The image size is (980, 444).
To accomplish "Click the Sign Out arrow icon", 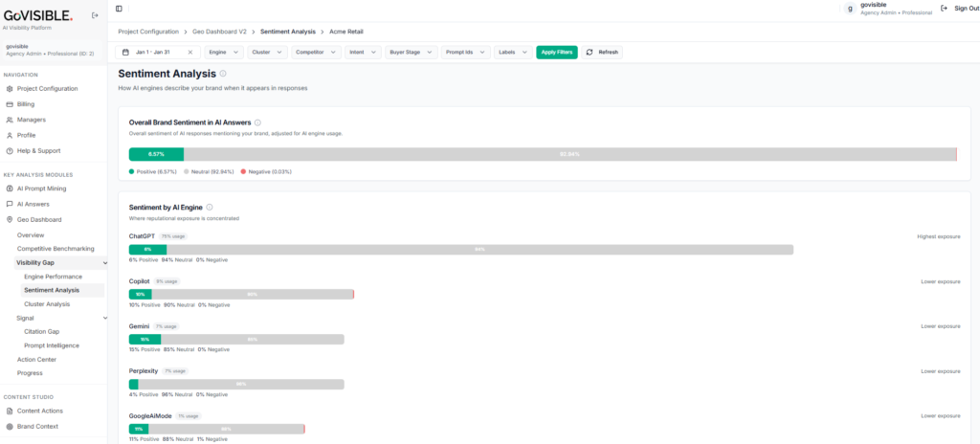I will [945, 8].
